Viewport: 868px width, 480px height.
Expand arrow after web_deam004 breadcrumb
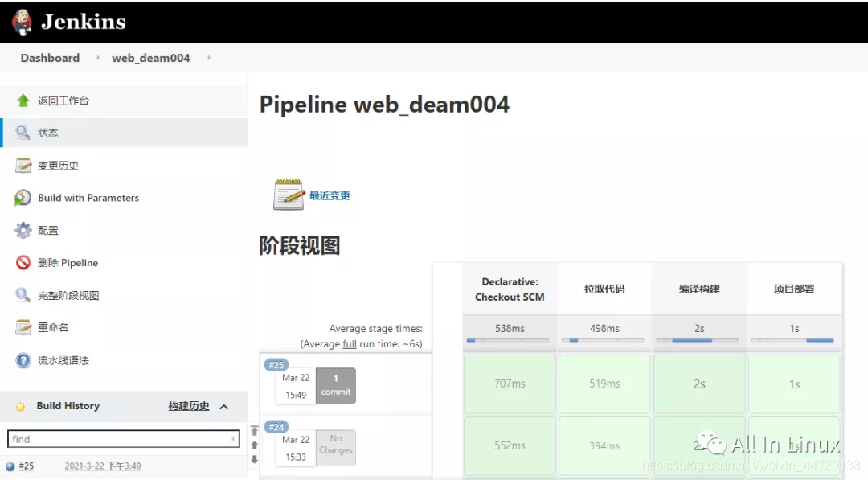[x=209, y=58]
